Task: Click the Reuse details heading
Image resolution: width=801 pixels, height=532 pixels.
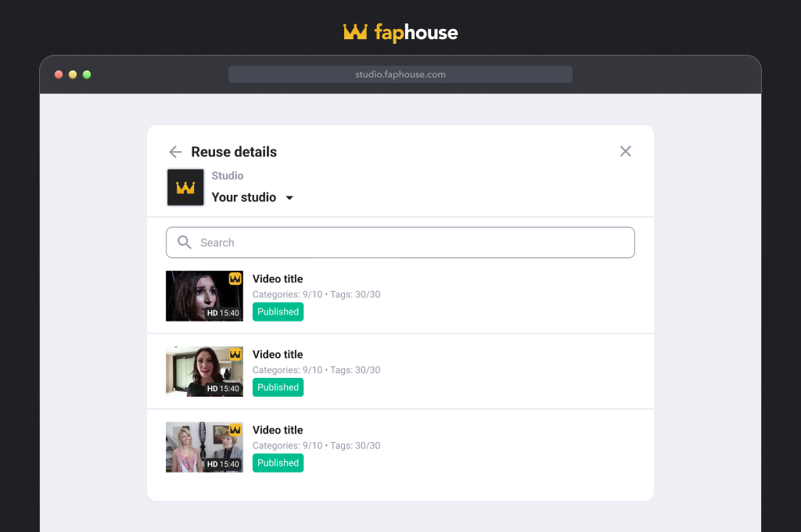Action: [x=234, y=152]
